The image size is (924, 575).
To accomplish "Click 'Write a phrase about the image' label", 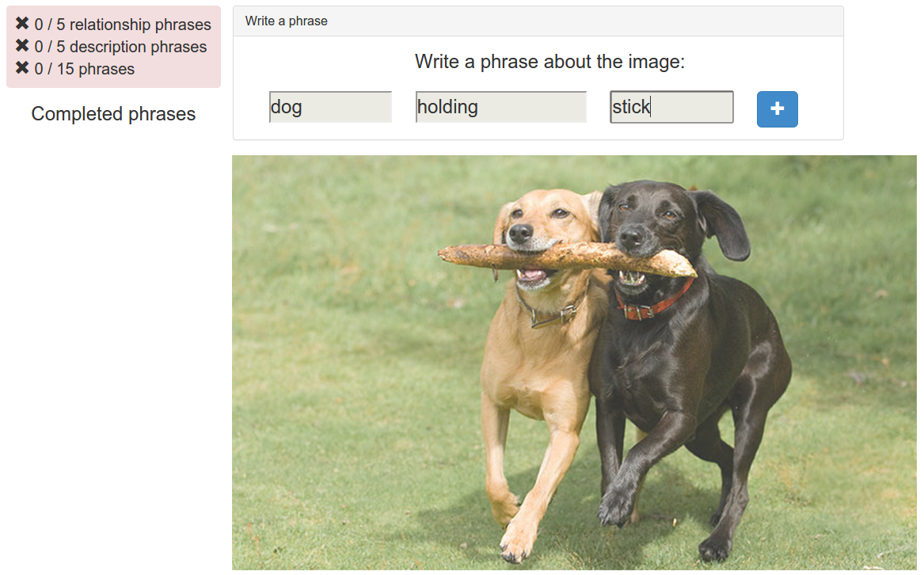I will tap(549, 61).
